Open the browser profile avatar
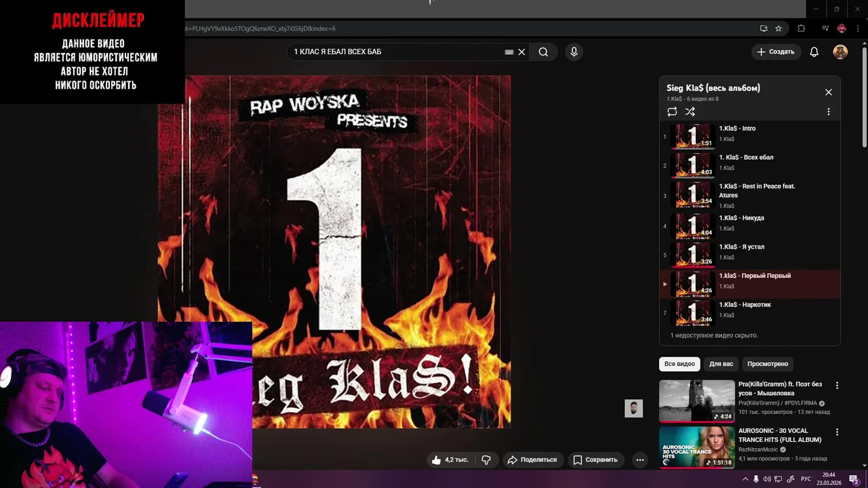868x488 pixels. tap(842, 28)
